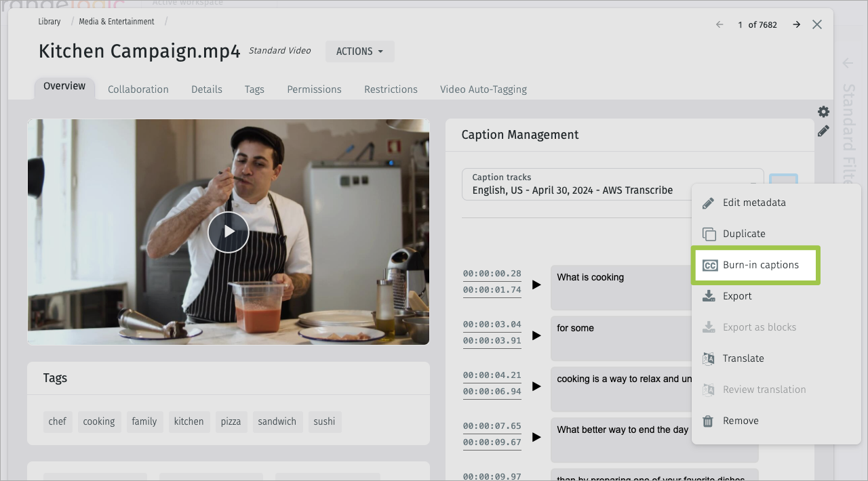This screenshot has height=481, width=868.
Task: Switch to the Collaboration tab
Action: [x=138, y=89]
